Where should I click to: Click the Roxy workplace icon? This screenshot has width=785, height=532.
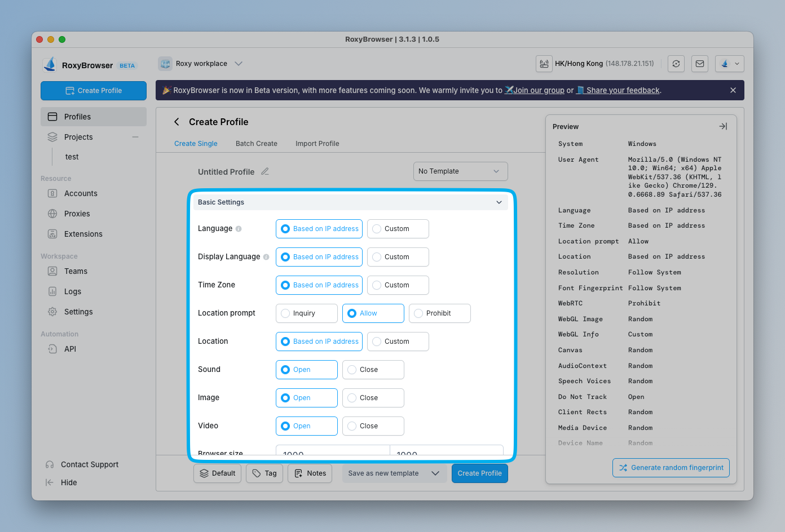165,64
